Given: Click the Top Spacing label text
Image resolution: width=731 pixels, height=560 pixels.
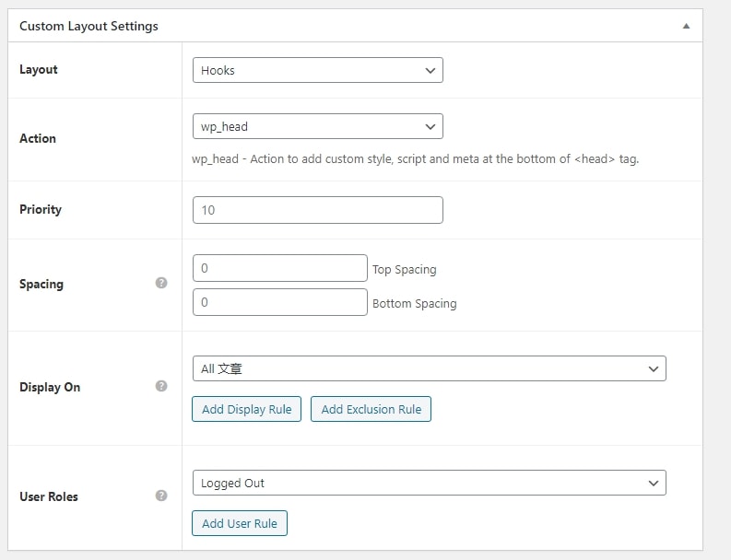Looking at the screenshot, I should click(404, 270).
